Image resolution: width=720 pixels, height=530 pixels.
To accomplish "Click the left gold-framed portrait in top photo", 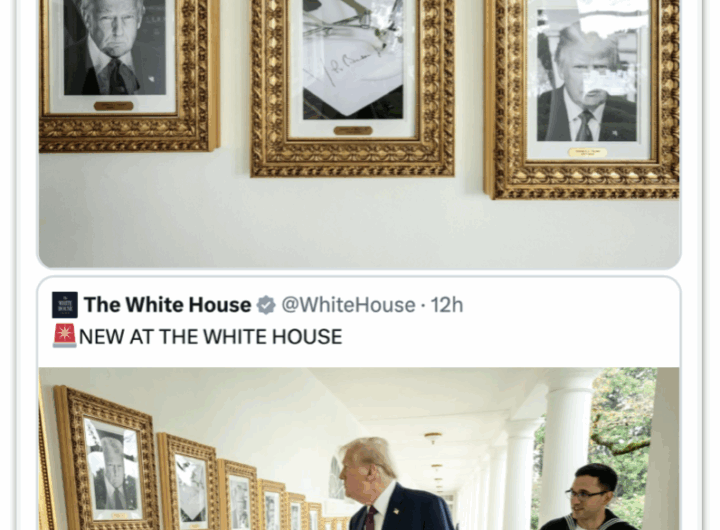I will tap(129, 76).
